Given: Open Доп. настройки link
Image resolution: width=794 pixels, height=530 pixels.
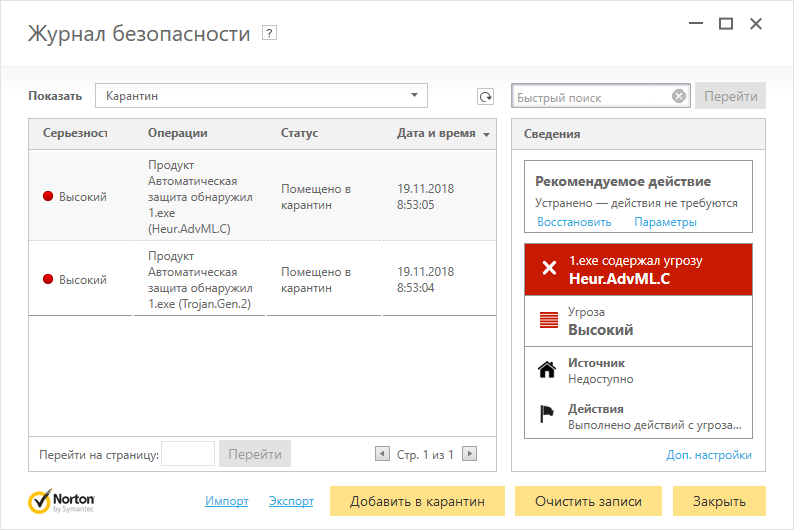Looking at the screenshot, I should [709, 455].
